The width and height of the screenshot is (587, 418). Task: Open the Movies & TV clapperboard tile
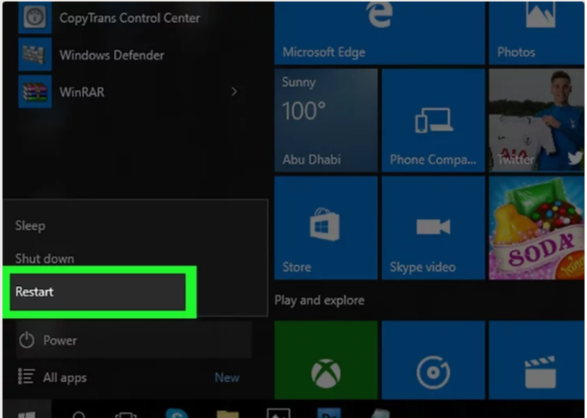(x=536, y=360)
